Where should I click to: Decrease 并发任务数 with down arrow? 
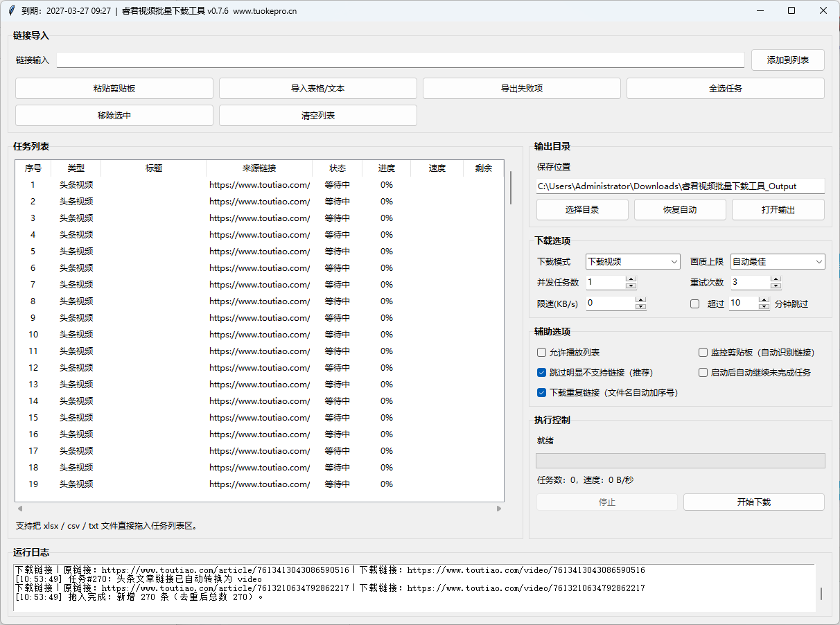[631, 286]
